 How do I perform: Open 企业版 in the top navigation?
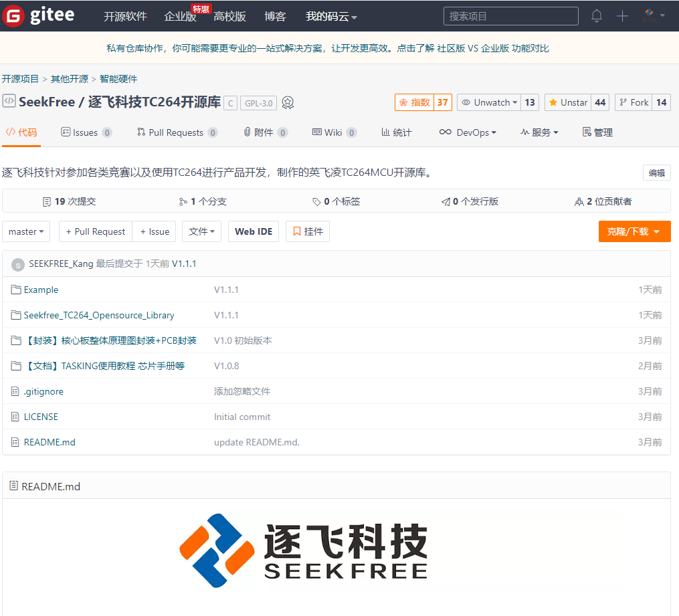[x=180, y=17]
